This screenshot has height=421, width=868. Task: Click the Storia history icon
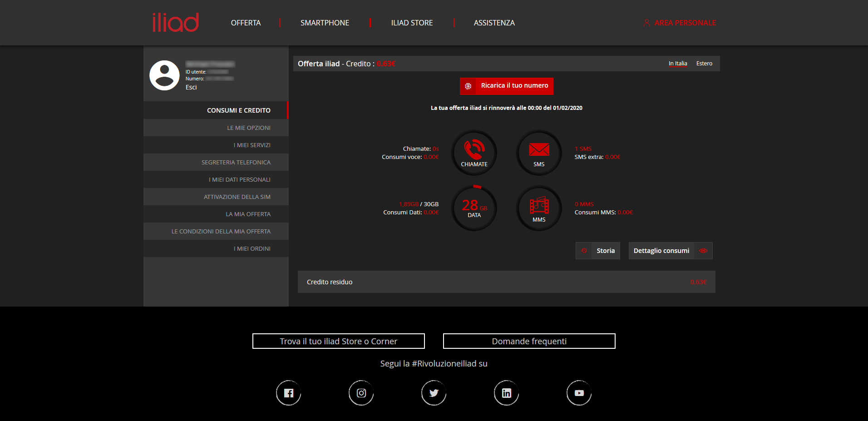[x=584, y=251]
